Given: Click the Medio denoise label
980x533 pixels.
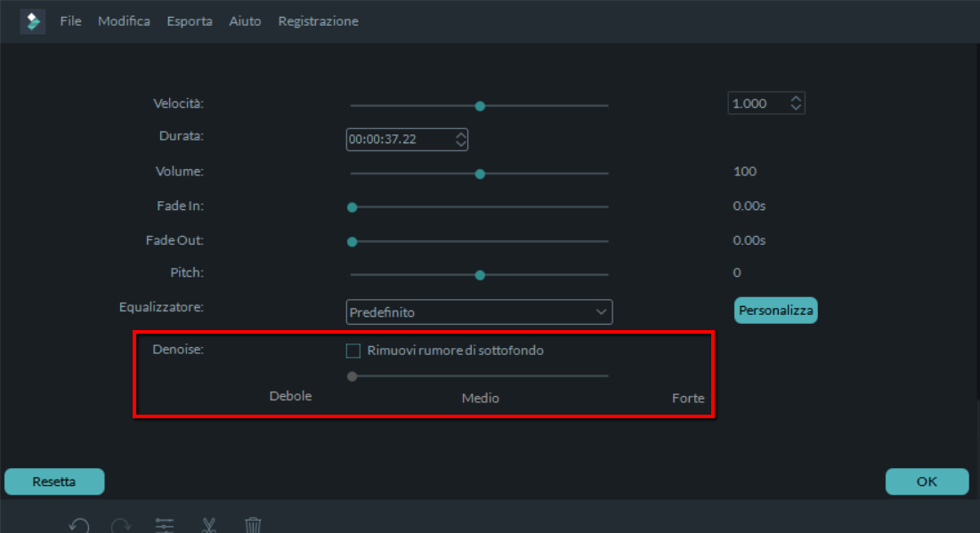Looking at the screenshot, I should (480, 398).
